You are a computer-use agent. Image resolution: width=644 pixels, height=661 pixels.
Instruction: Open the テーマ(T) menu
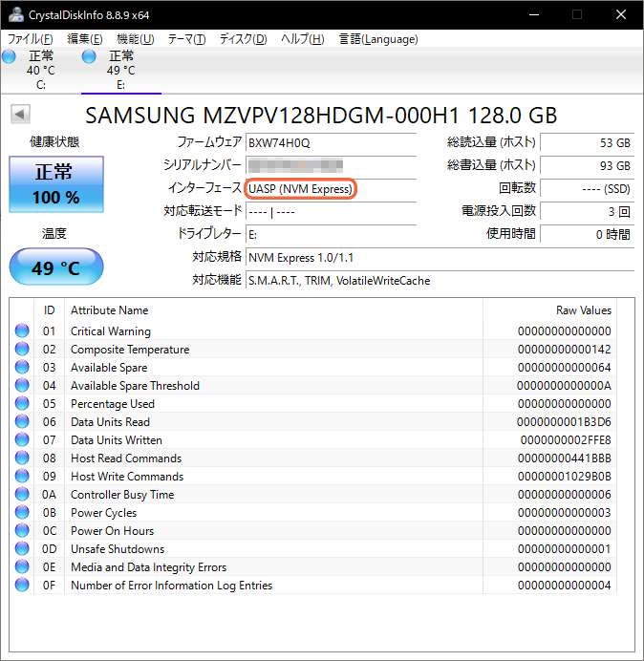click(x=186, y=39)
